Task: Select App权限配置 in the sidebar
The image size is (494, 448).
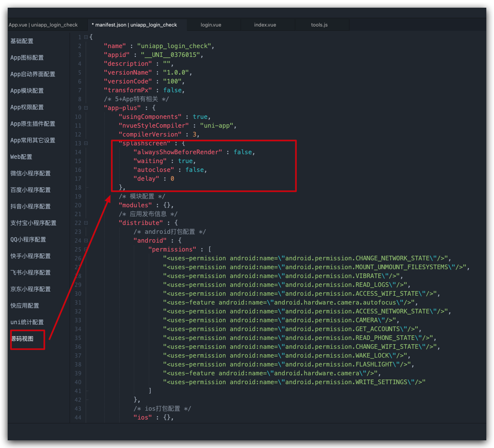Action: pos(27,107)
